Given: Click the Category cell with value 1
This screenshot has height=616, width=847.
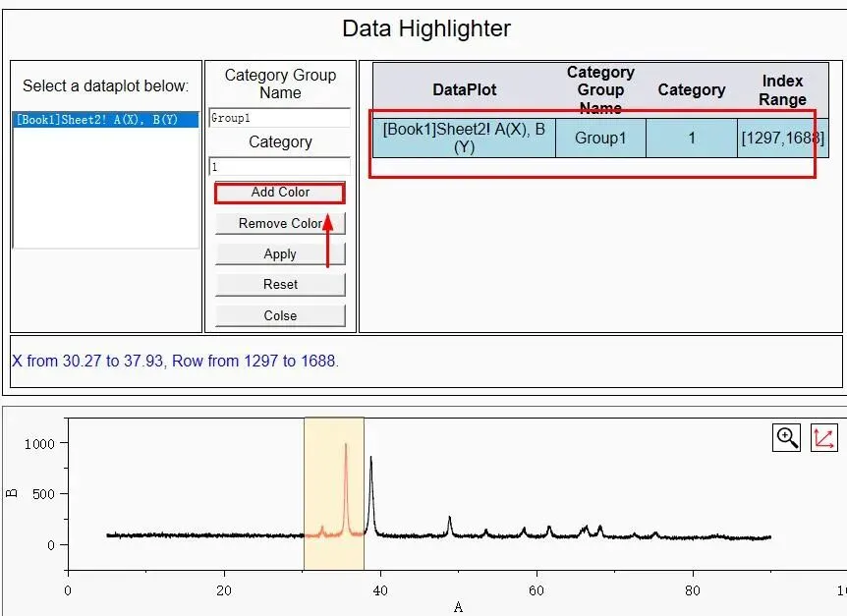Looking at the screenshot, I should 692,139.
